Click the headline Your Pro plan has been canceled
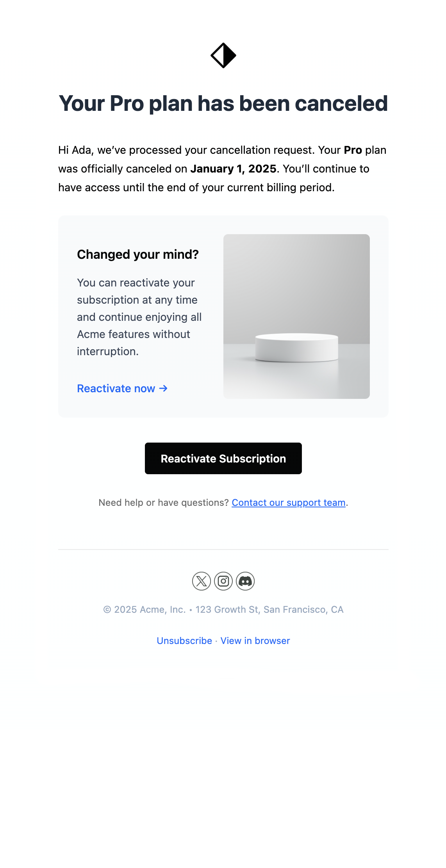 [x=223, y=104]
